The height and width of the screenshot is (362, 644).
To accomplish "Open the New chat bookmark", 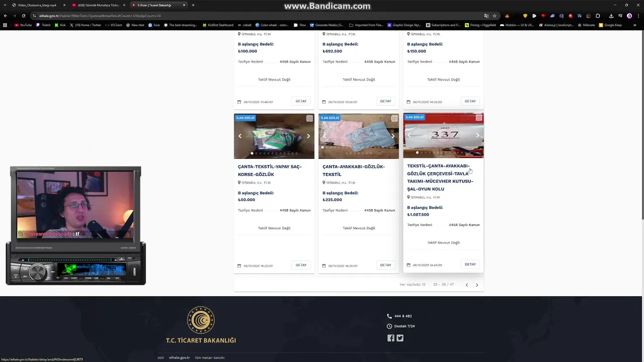I will (135, 25).
